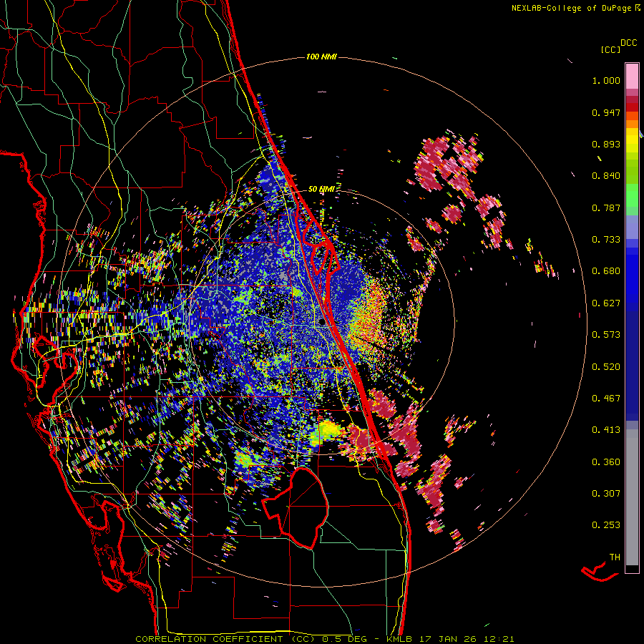The image size is (644, 644).
Task: Click the 12:21 timestamp in the caption
Action: point(499,639)
